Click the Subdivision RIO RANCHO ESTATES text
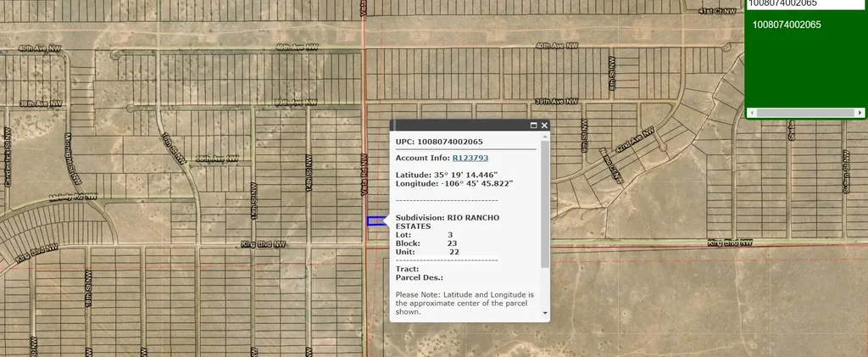Screen dimensions: 868x357 pos(447,222)
